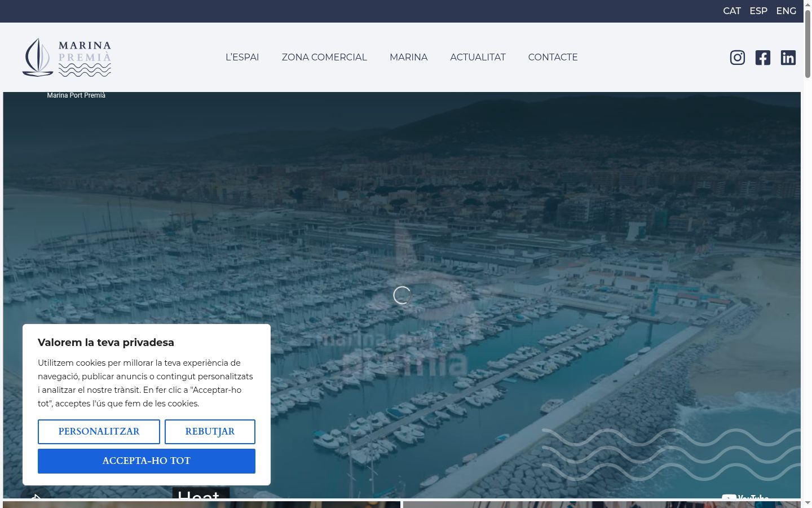Switch language to ENG
Viewport: 812px width, 508px height.
786,11
